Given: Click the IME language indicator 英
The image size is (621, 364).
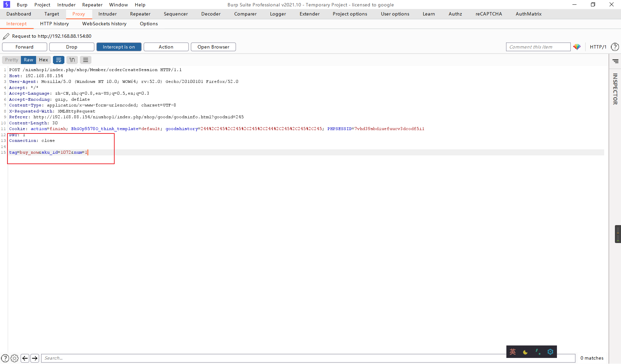Looking at the screenshot, I should (513, 352).
